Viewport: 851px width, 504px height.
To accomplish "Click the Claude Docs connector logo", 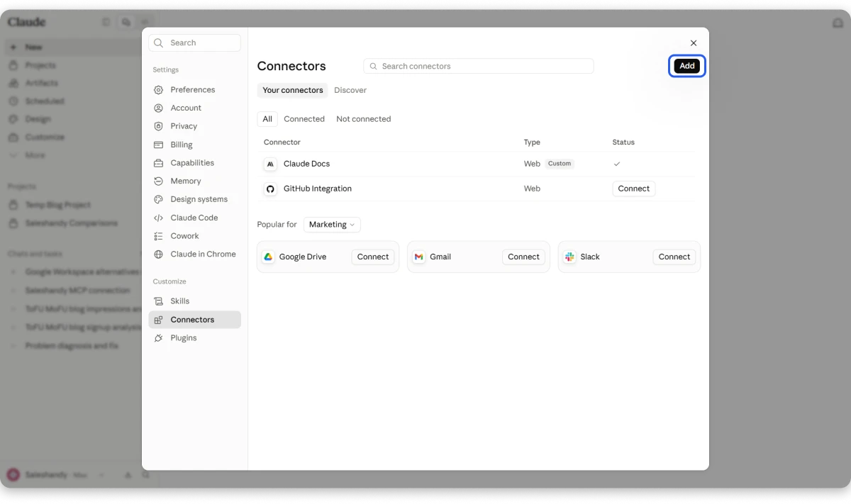I will [270, 164].
